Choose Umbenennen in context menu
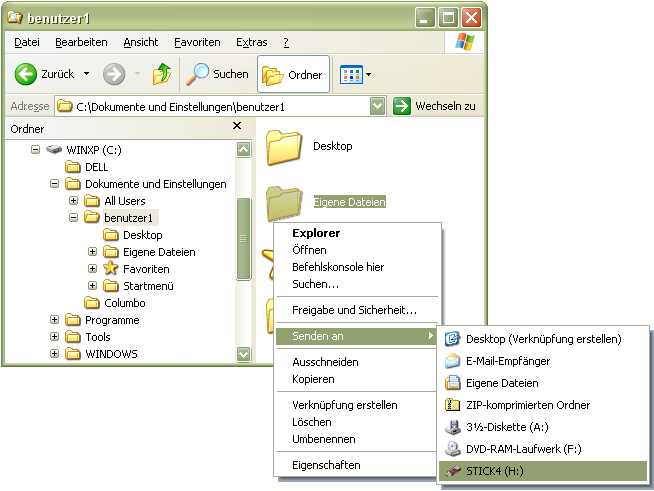This screenshot has width=654, height=491. pos(357,439)
